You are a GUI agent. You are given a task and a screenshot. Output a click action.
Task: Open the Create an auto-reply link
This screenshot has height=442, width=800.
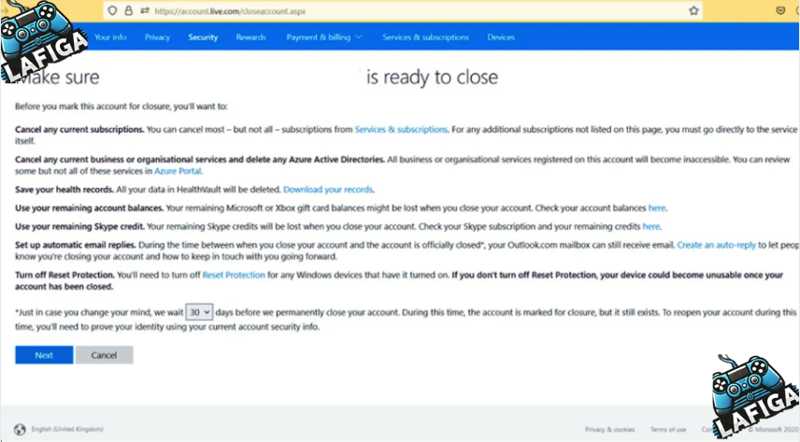pyautogui.click(x=716, y=245)
